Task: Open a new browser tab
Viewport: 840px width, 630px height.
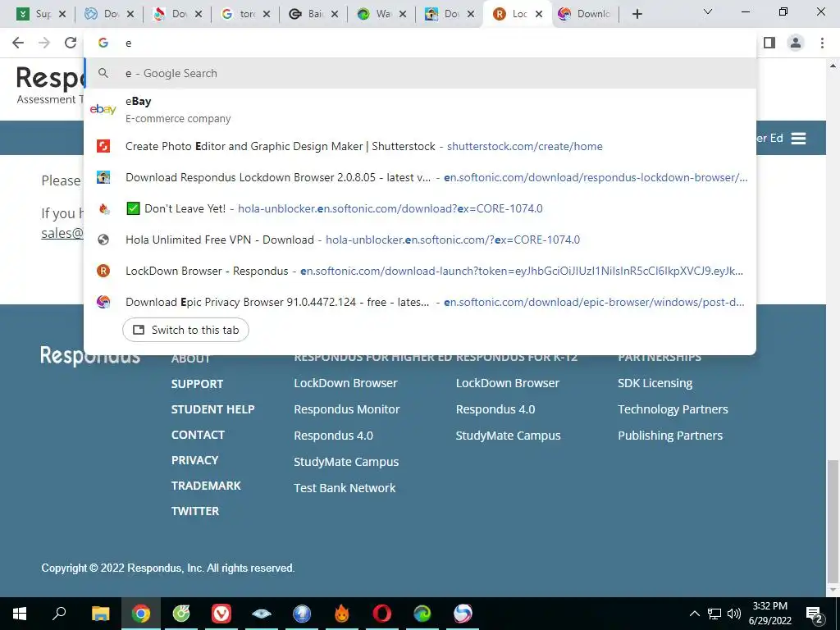Action: [x=637, y=15]
